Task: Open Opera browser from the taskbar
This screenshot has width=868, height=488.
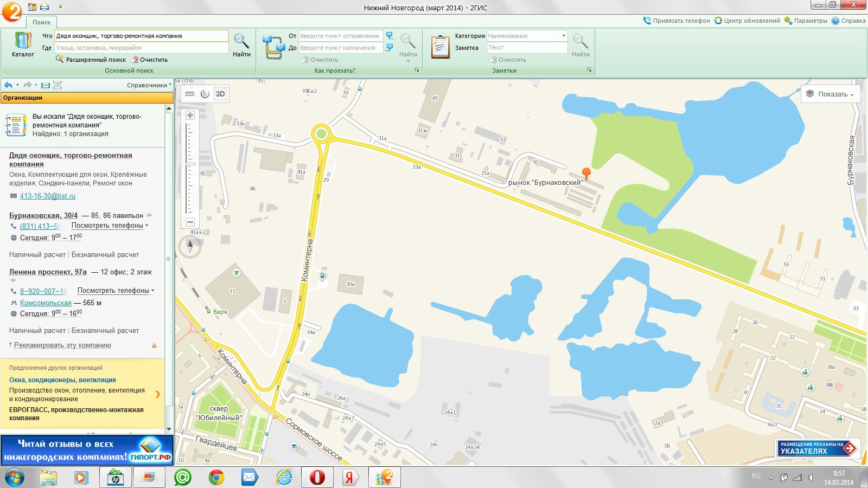Action: 317,477
